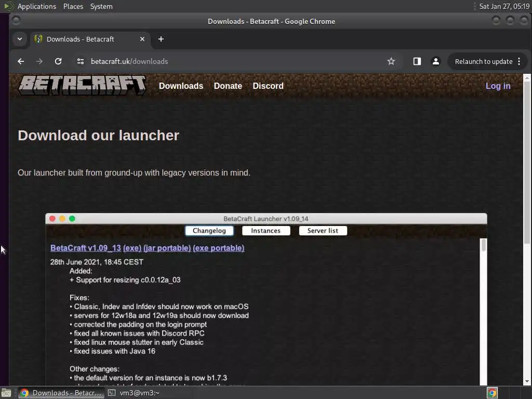Click the window menu button in title bar

point(16,21)
